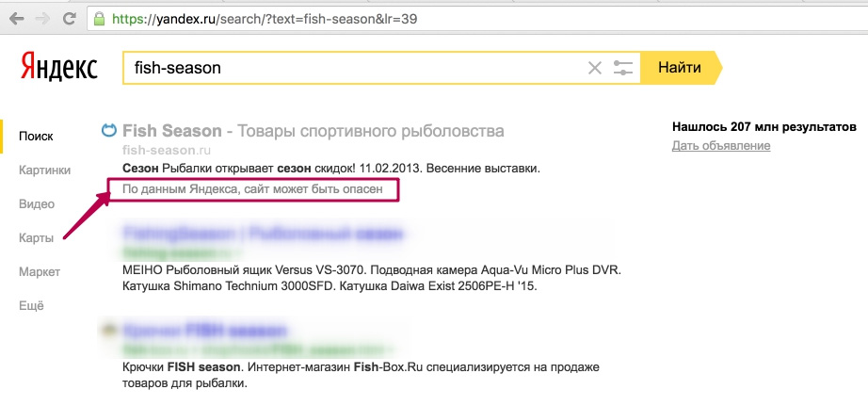Click the fish-season.ru green URL link
868x406 pixels.
pos(166,150)
